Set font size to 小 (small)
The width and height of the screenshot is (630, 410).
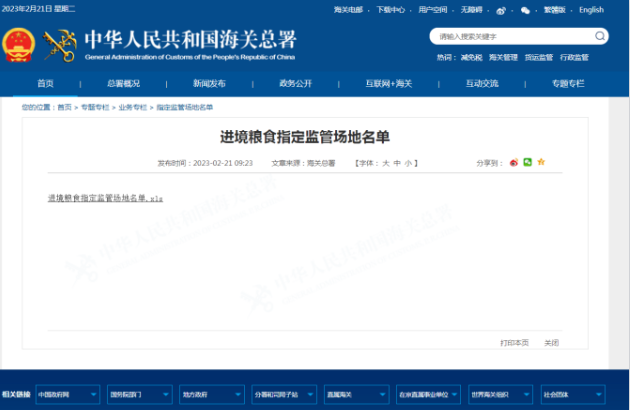click(x=407, y=162)
